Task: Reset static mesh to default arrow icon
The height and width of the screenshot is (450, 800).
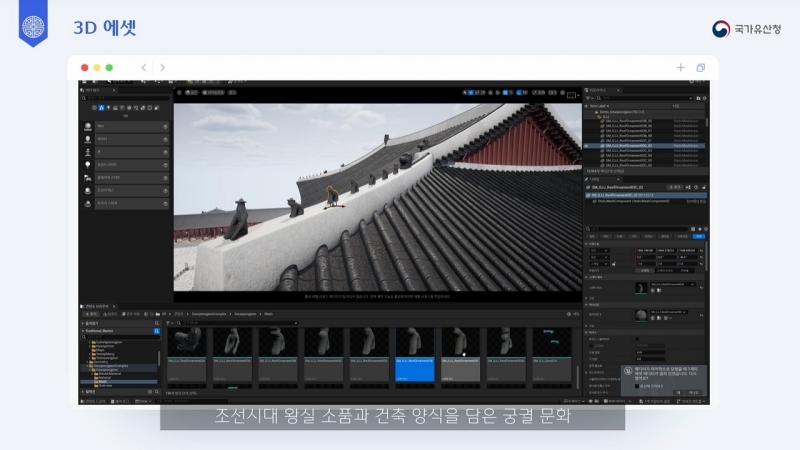Action: point(702,287)
